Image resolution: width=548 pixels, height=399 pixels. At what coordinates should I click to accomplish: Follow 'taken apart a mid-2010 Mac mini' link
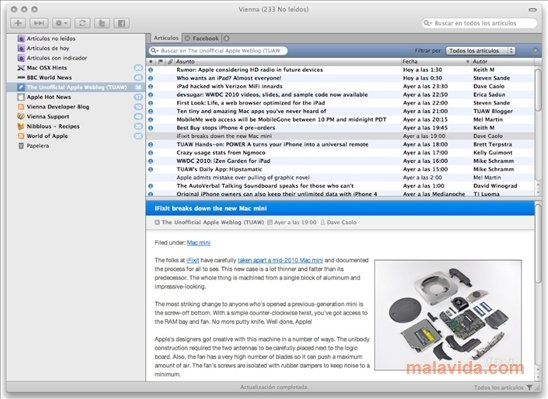coord(280,260)
